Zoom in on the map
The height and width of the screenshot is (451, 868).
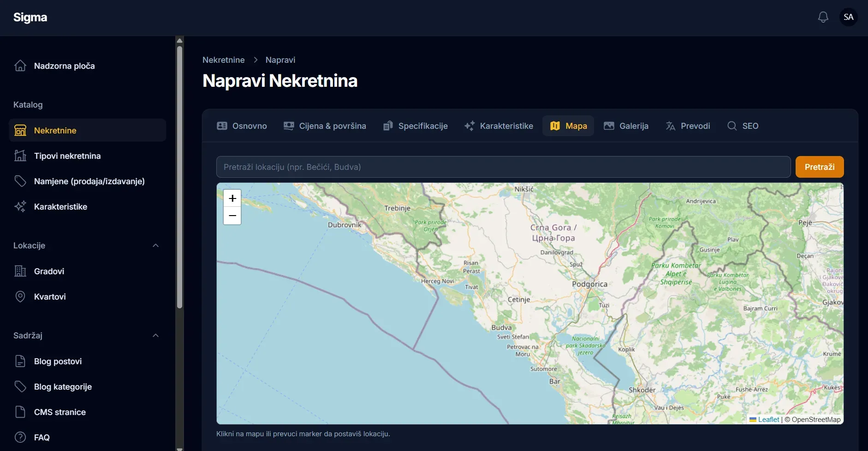pyautogui.click(x=232, y=198)
